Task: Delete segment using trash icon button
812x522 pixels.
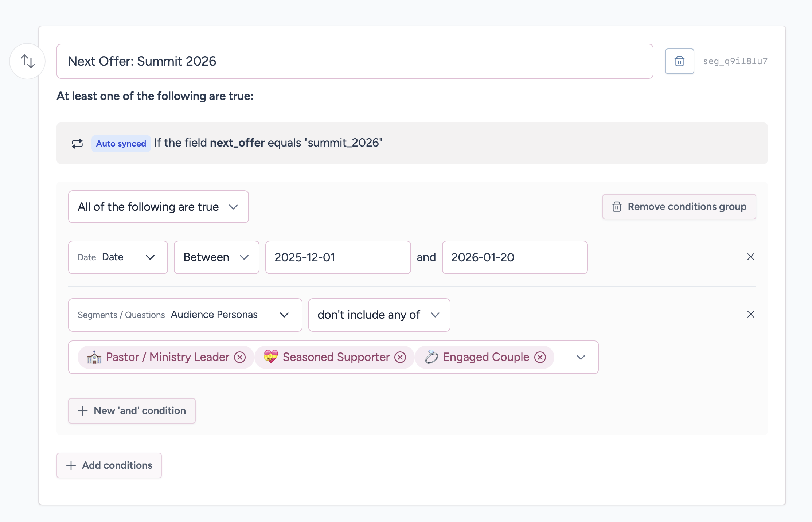Action: tap(679, 61)
